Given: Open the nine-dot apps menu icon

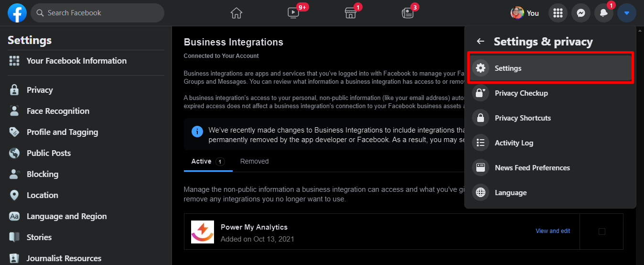Looking at the screenshot, I should [x=558, y=13].
